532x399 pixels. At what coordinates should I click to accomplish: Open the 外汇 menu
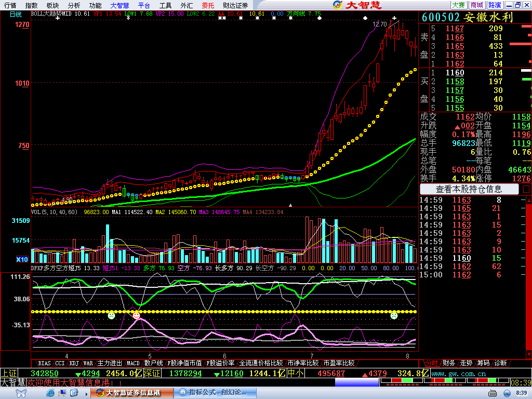187,5
